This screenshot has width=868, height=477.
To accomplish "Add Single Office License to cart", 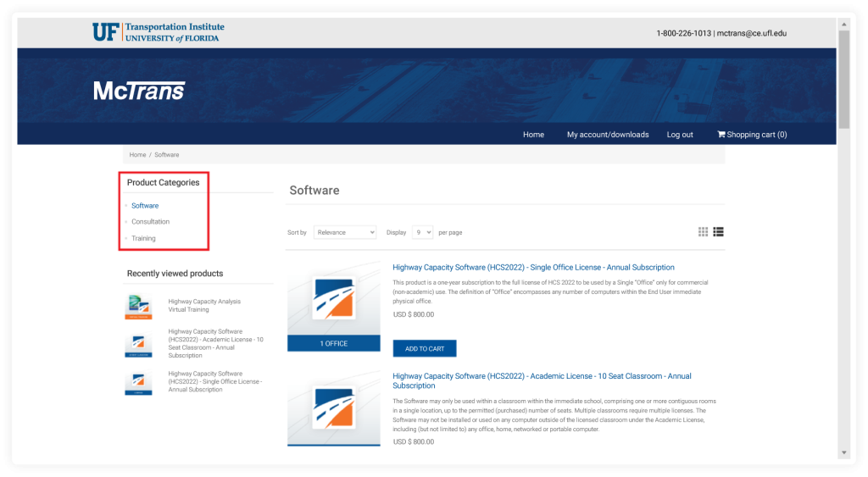I will (x=425, y=348).
